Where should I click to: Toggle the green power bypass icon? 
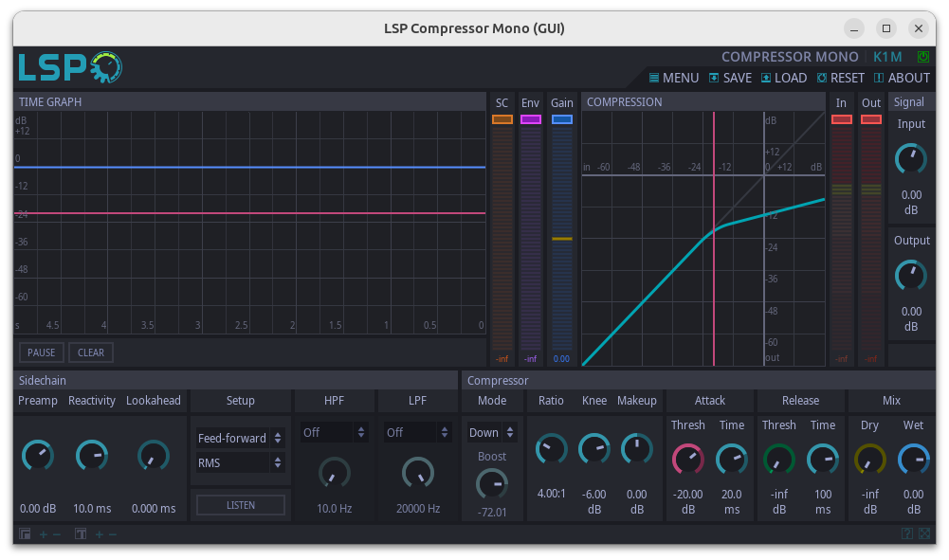click(x=923, y=57)
